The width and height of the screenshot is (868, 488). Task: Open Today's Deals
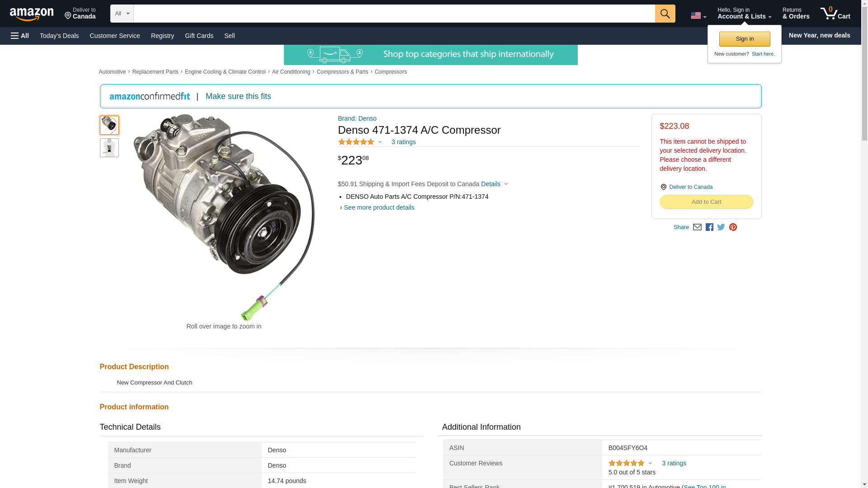click(x=59, y=36)
